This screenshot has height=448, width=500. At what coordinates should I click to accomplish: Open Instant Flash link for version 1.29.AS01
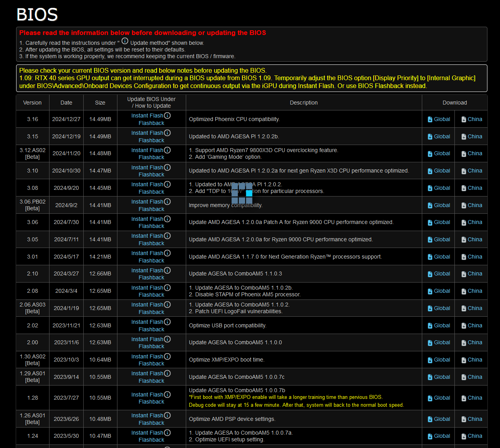click(147, 373)
